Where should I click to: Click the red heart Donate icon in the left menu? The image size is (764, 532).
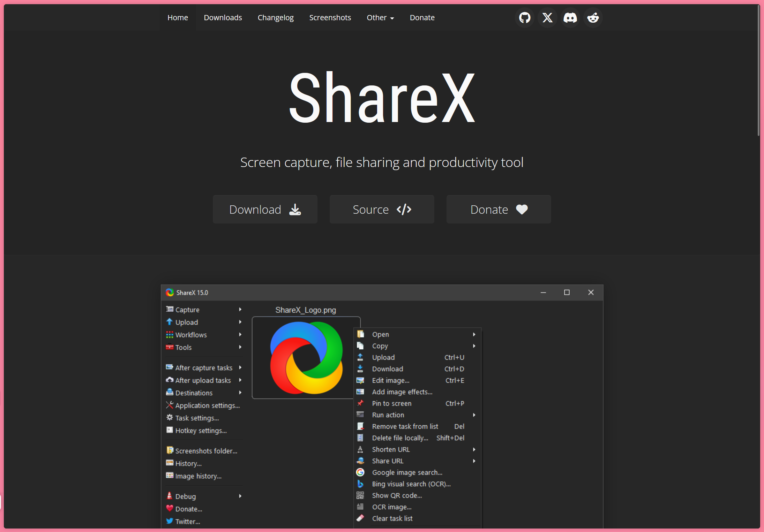point(170,508)
